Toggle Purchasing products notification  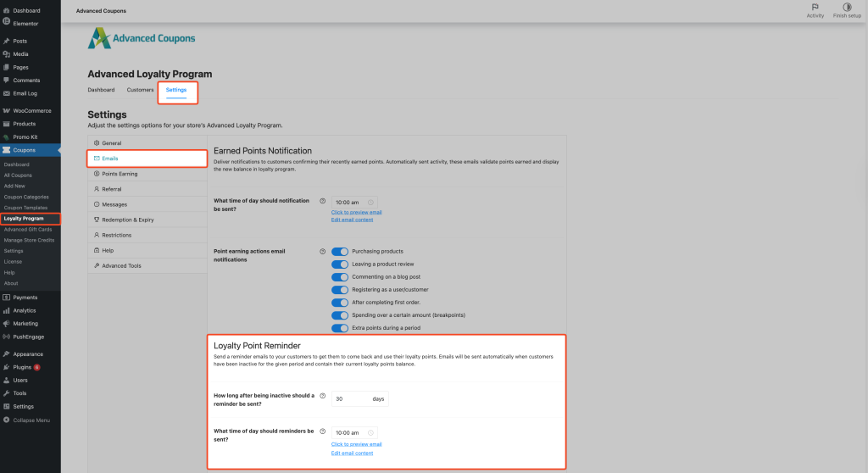coord(340,252)
